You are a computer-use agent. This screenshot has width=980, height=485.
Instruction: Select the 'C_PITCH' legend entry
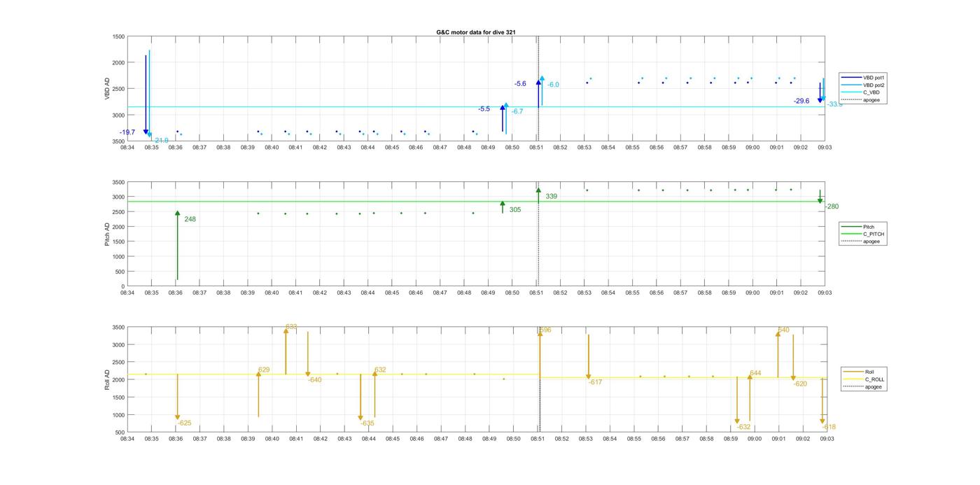pyautogui.click(x=863, y=234)
